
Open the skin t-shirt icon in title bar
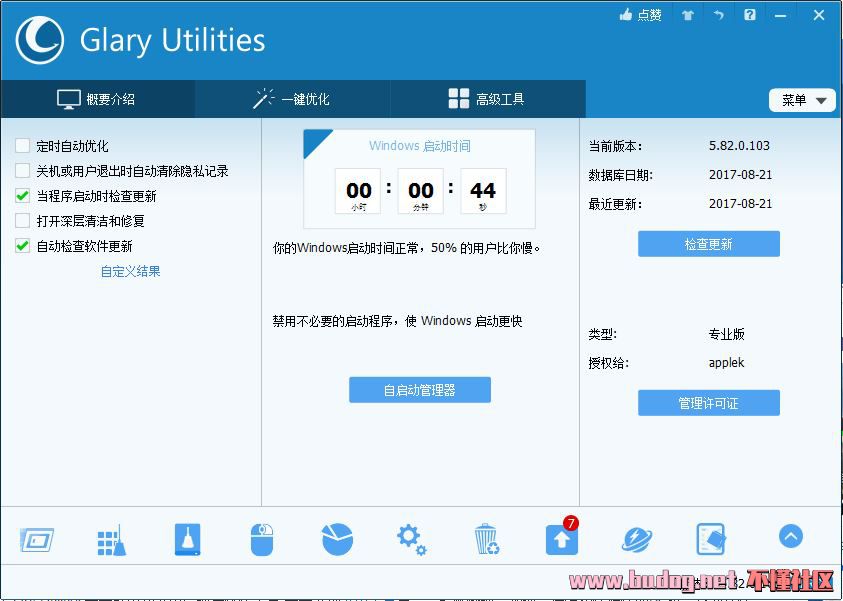click(687, 15)
